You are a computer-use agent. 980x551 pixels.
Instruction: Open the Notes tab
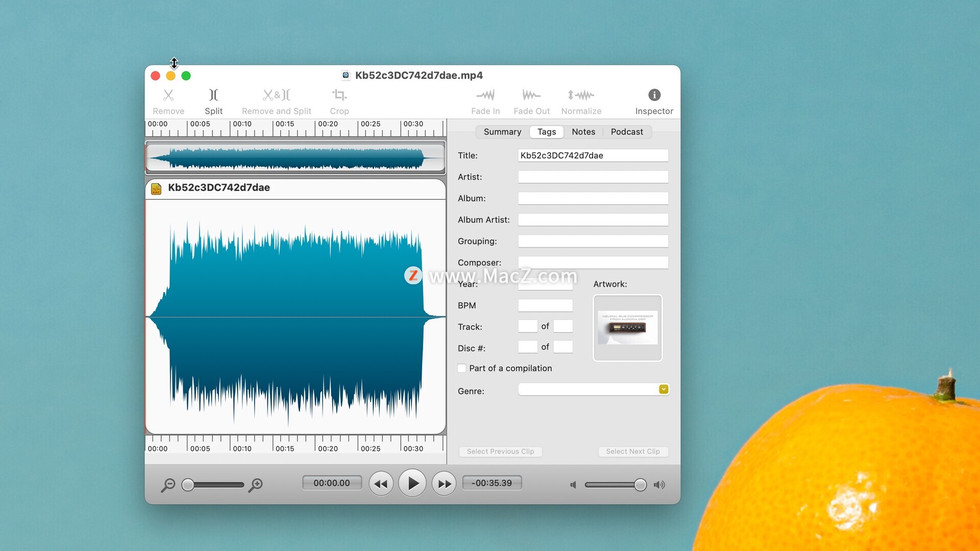click(583, 132)
